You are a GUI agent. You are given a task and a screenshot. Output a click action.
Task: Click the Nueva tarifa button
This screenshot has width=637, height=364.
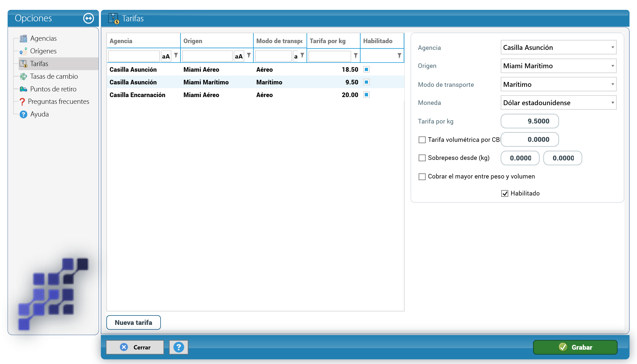point(134,322)
